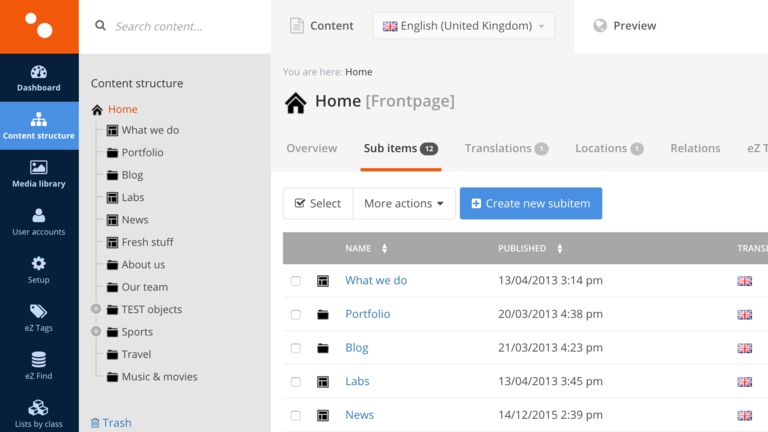Open the English (United Kingdom) language dropdown
The width and height of the screenshot is (768, 432).
(463, 25)
